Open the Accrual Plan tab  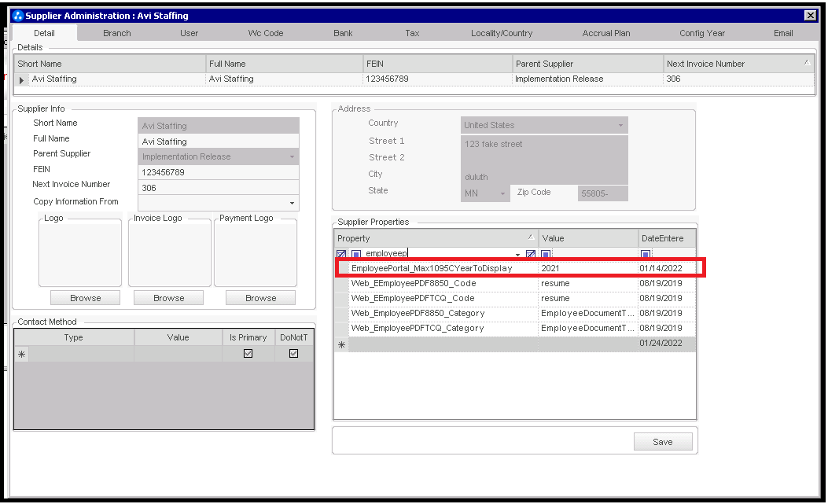606,33
